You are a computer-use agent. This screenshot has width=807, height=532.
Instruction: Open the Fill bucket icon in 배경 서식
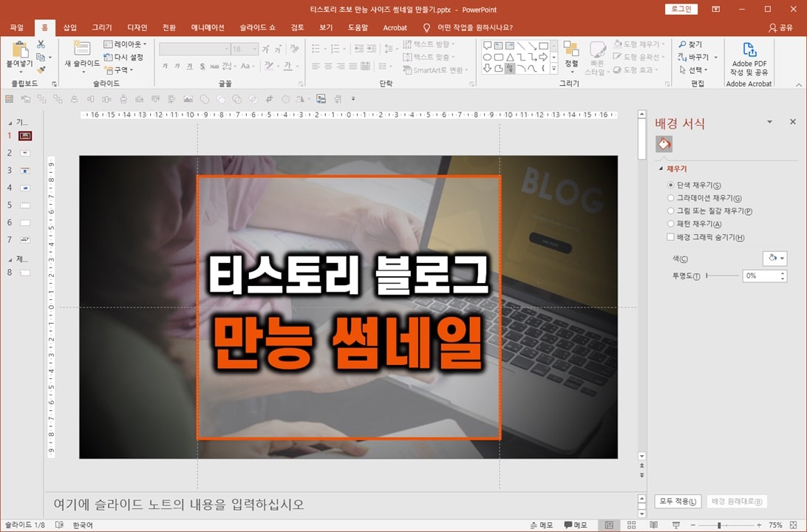[x=664, y=144]
